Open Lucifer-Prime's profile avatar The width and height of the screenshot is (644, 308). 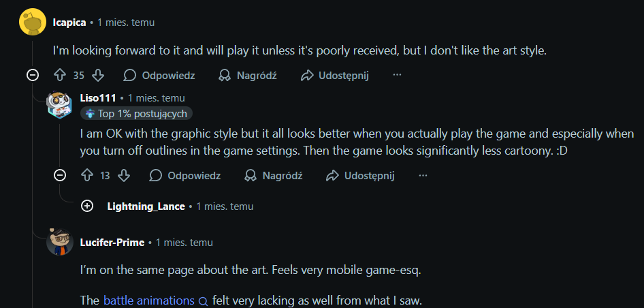pyautogui.click(x=59, y=242)
